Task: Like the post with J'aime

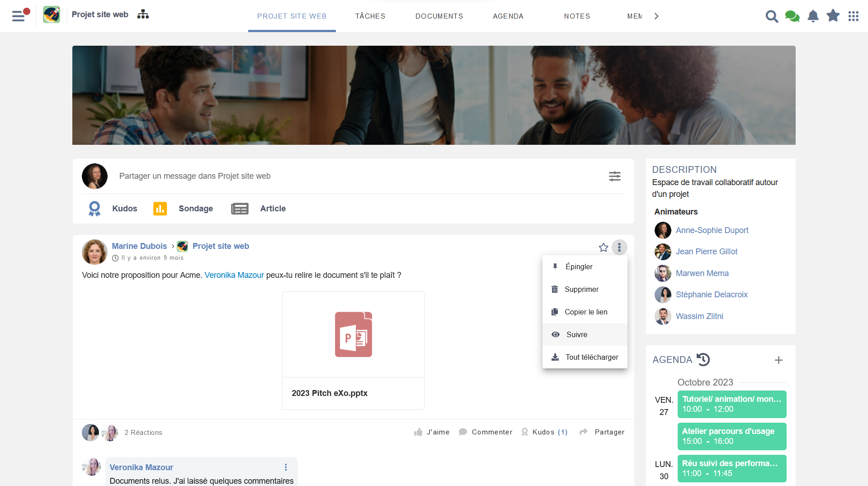Action: 432,432
